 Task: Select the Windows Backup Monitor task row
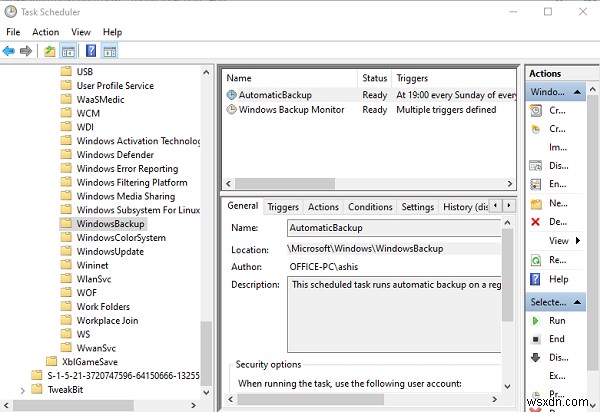coord(290,110)
